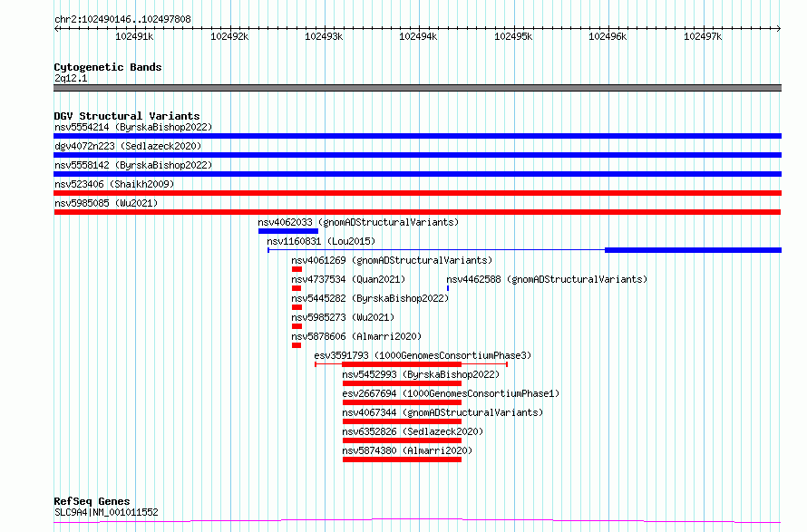
Task: Select the nsv4061269 gnomAD variant label
Action: [393, 260]
